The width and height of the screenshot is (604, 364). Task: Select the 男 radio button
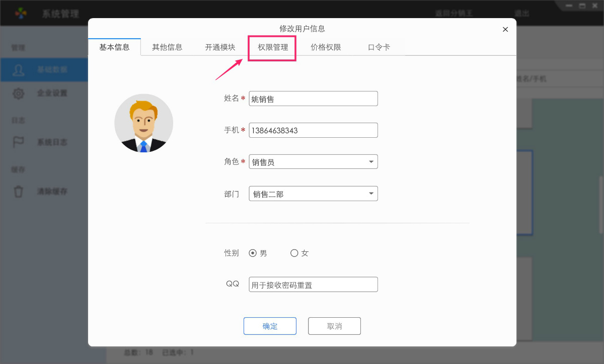[x=253, y=253]
